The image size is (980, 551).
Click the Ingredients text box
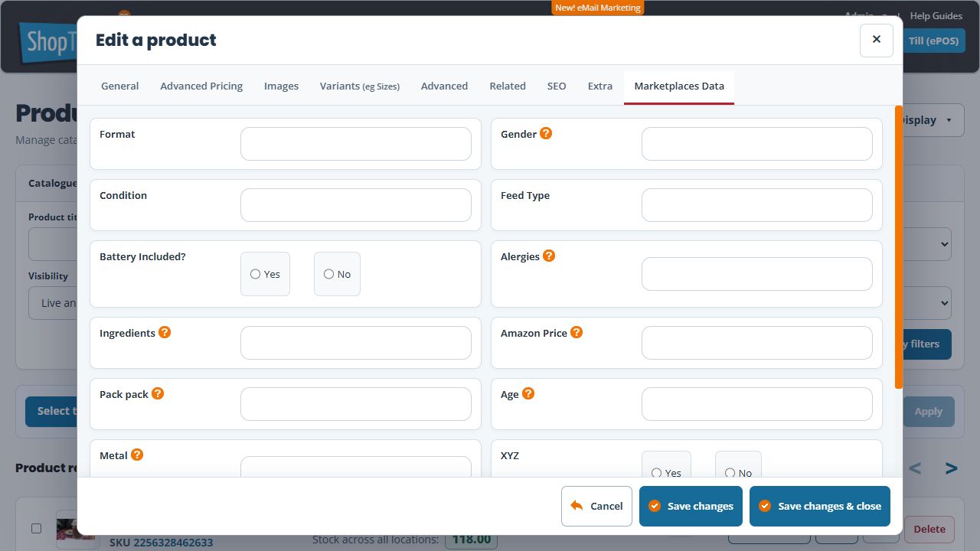point(356,343)
